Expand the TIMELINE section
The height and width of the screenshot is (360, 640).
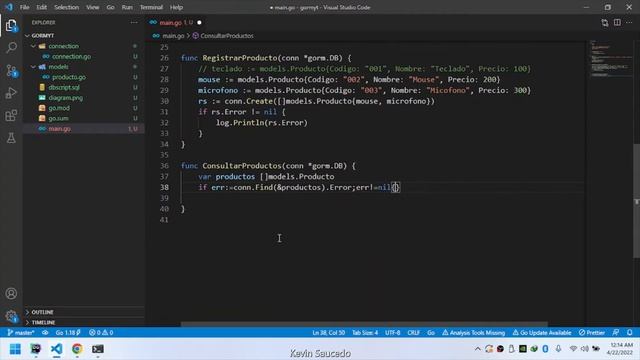pyautogui.click(x=84, y=322)
